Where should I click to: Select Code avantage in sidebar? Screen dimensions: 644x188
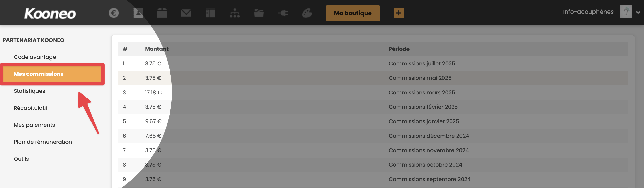pos(35,57)
